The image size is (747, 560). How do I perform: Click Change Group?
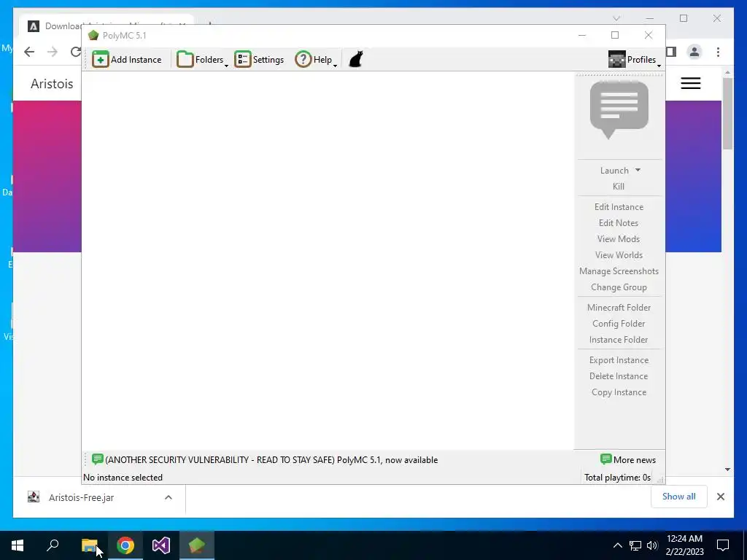click(619, 287)
